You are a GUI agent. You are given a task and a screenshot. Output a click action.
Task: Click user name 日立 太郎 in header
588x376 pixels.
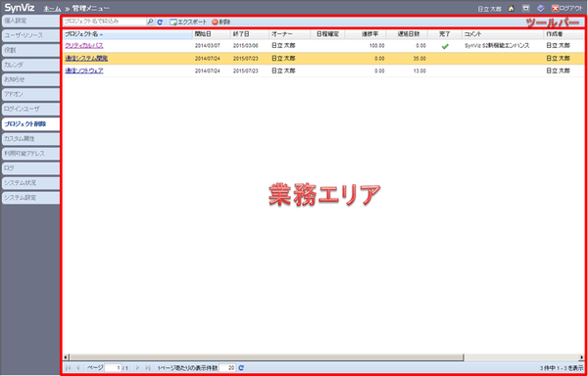(489, 9)
